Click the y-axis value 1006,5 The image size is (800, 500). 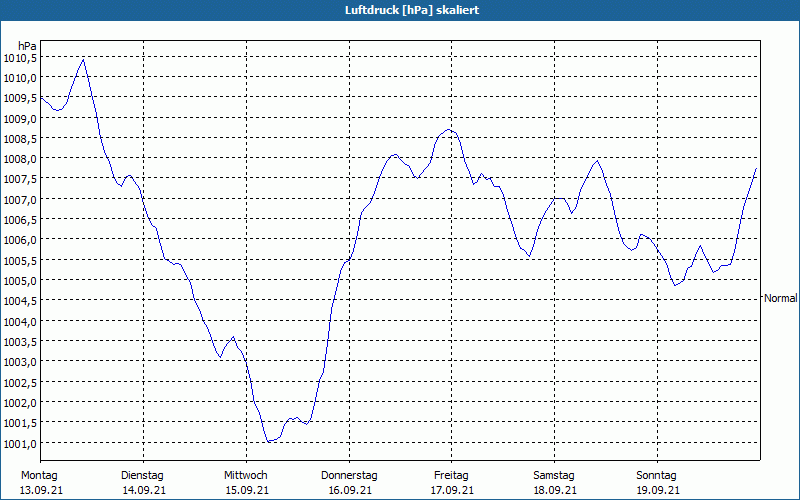(x=20, y=220)
